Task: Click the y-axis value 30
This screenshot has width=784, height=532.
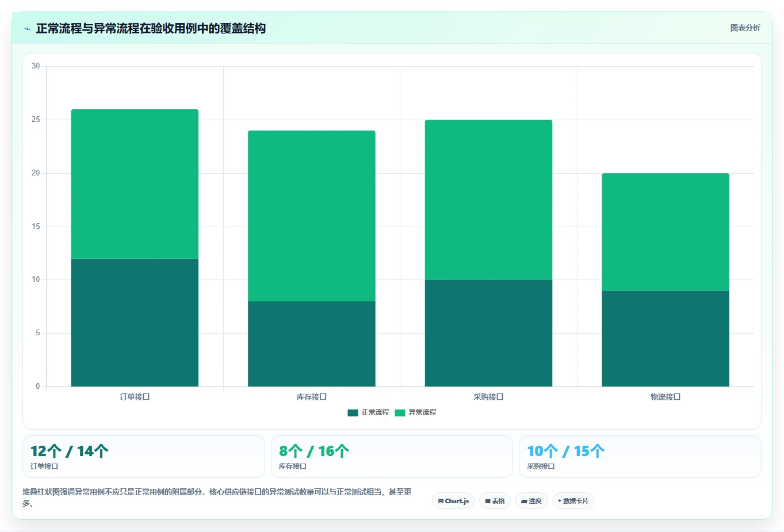Action: [36, 66]
